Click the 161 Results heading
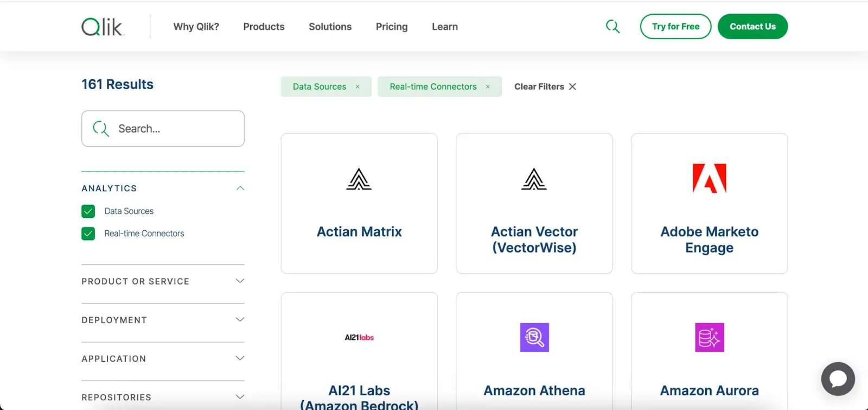This screenshot has width=868, height=410. (118, 84)
